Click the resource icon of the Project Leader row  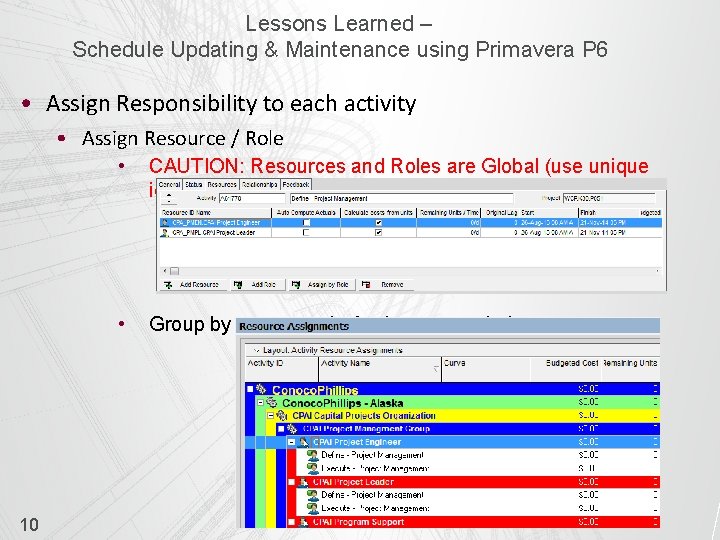click(164, 233)
